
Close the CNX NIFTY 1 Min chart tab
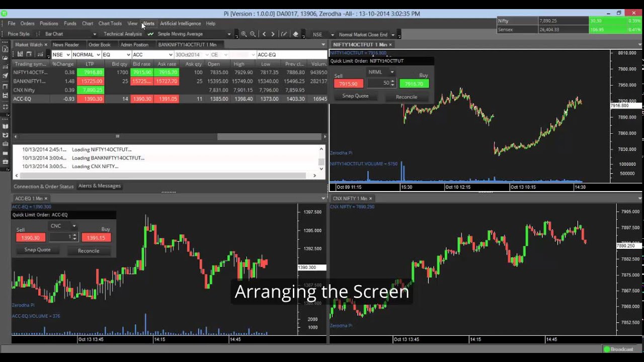coord(372,199)
